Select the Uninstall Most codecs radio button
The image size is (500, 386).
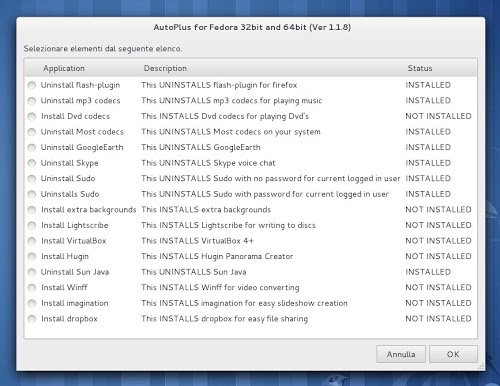[32, 132]
